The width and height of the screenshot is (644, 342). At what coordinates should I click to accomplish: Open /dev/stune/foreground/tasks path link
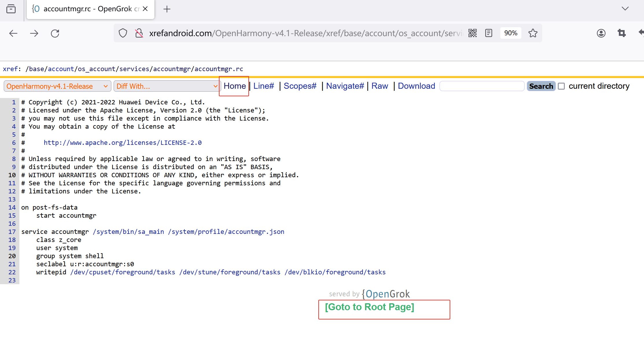pos(230,272)
